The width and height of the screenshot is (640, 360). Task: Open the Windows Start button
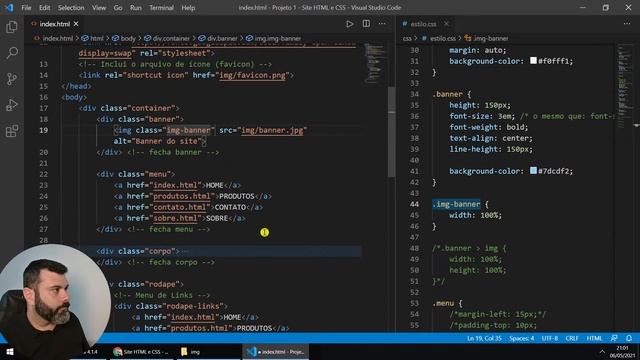(x=10, y=351)
